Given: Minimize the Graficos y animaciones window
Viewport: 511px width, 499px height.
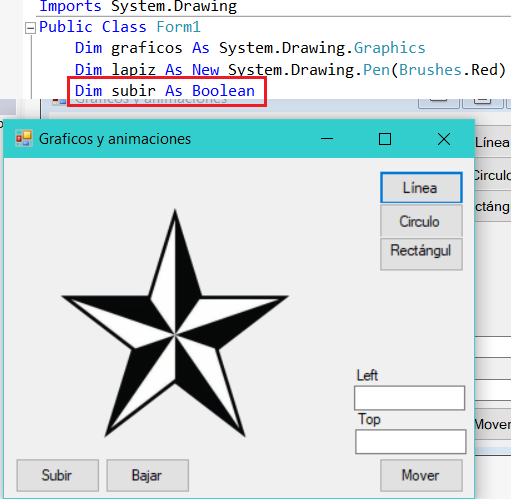Looking at the screenshot, I should click(x=327, y=139).
